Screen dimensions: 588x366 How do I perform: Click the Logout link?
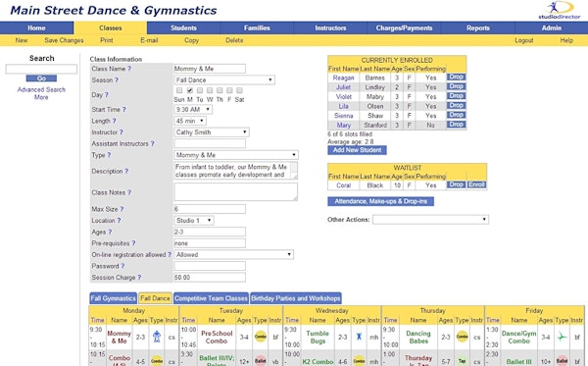click(524, 40)
